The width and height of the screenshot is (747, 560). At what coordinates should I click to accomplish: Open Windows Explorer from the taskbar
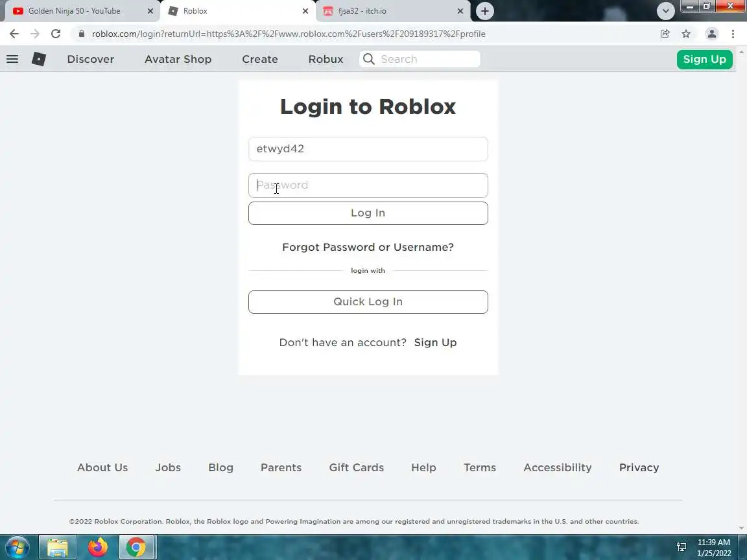58,547
